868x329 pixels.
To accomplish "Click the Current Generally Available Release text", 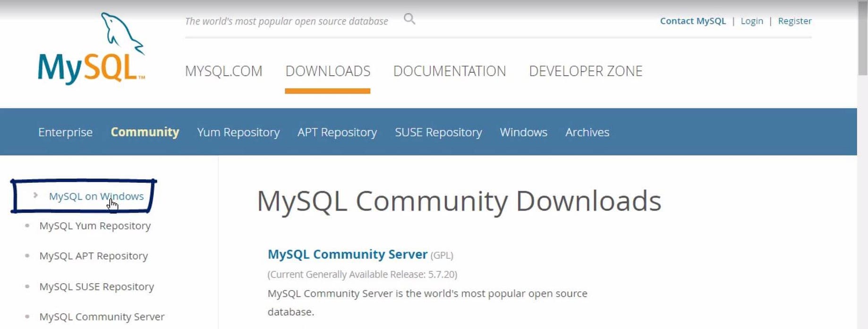I will coord(362,275).
